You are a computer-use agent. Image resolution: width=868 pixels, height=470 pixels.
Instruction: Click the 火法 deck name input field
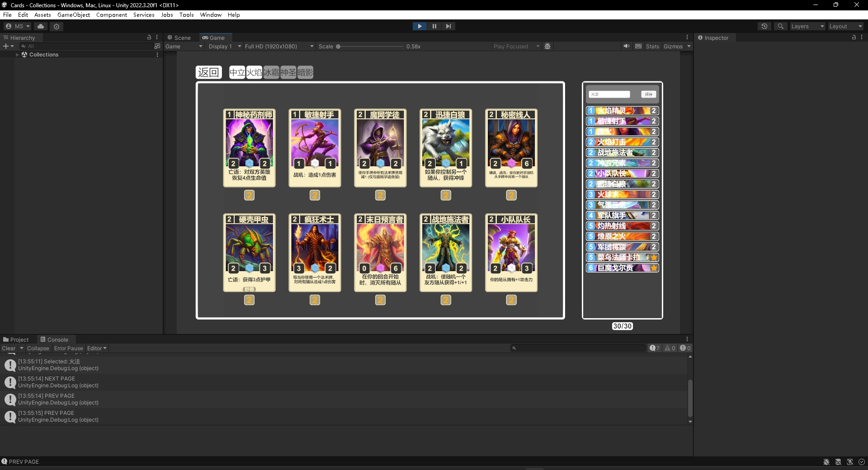(609, 94)
